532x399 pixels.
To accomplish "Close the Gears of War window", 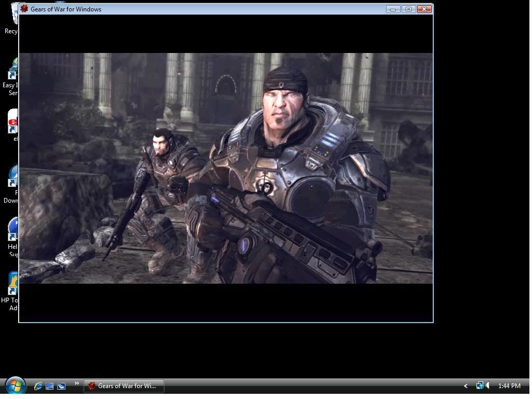I will click(424, 9).
